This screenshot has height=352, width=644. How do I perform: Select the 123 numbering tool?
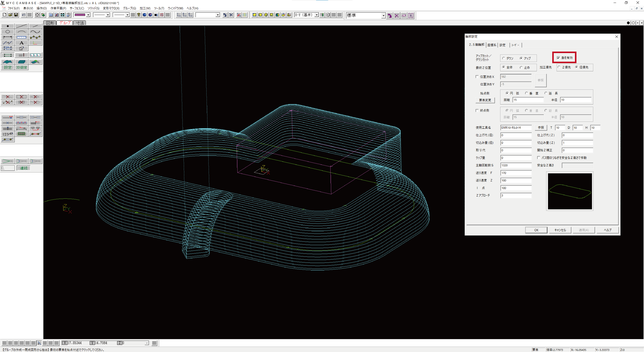pyautogui.click(x=7, y=134)
